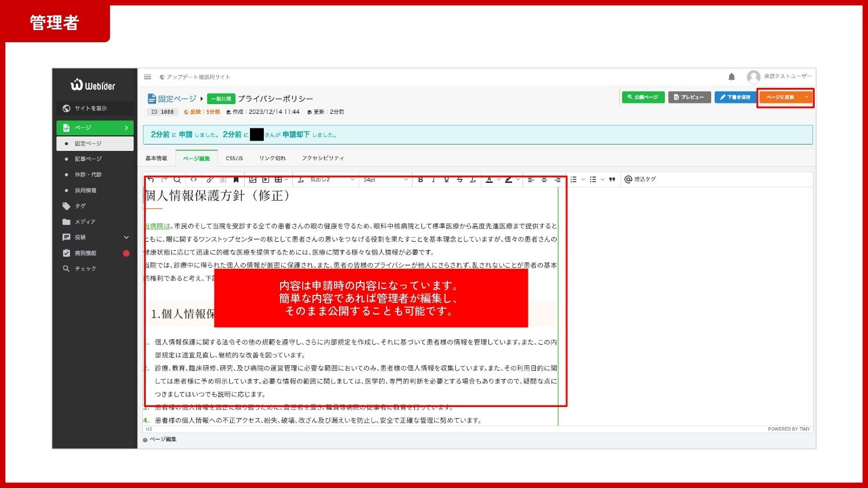Click the insert media video icon
868x488 pixels.
click(266, 180)
